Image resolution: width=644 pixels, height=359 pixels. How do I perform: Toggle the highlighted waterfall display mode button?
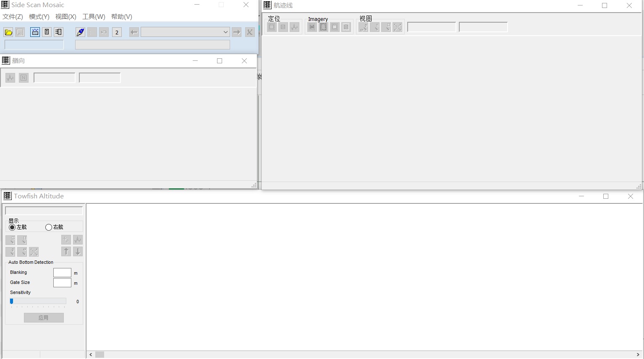click(x=35, y=32)
